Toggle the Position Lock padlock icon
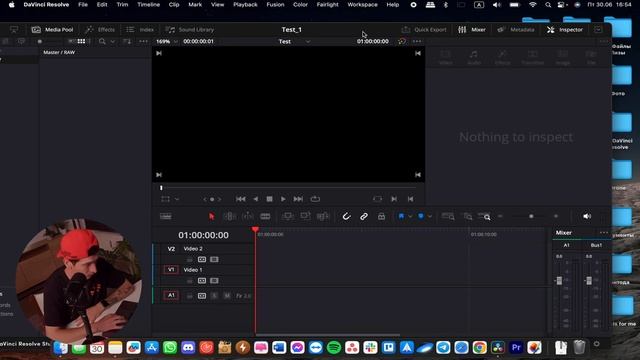 point(381,216)
